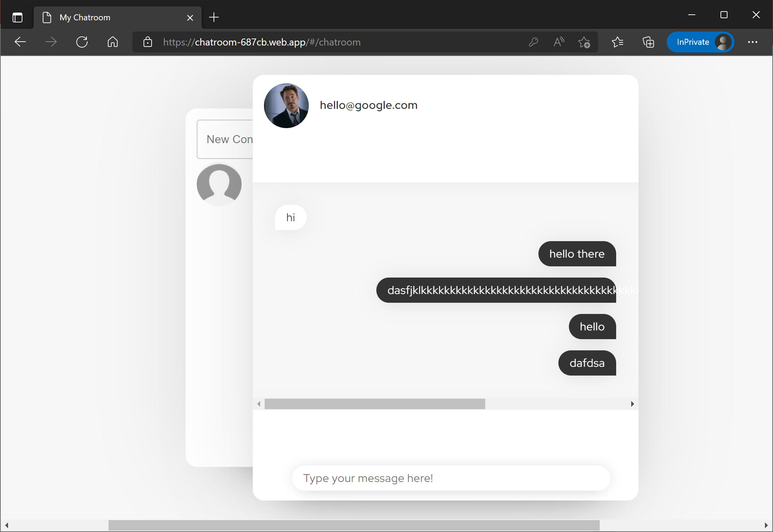Open a new browser tab
This screenshot has width=773, height=532.
[214, 17]
